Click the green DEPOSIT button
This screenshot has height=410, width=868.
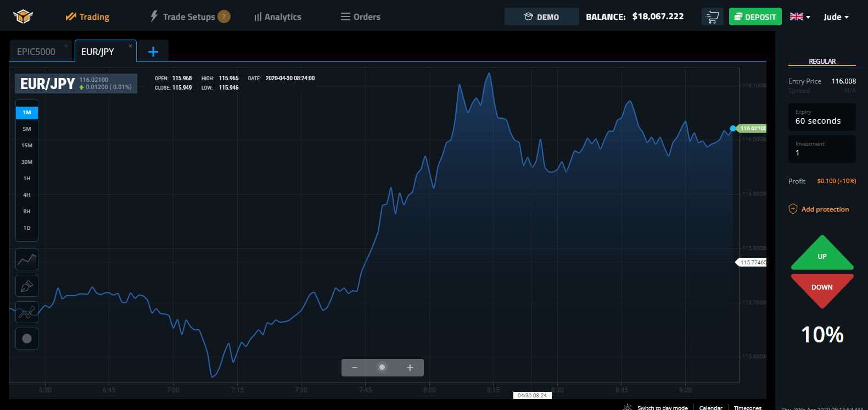point(755,16)
